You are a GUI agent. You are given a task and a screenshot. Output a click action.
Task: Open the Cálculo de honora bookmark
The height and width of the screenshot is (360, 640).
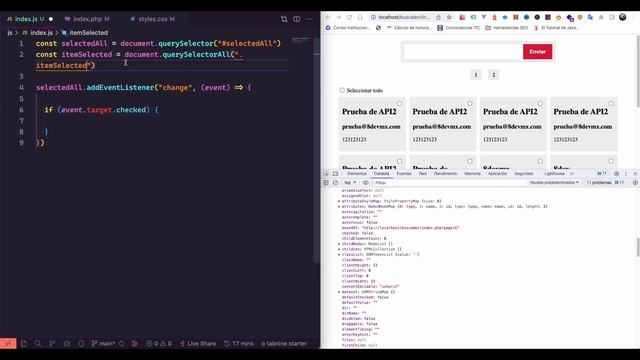(409, 28)
